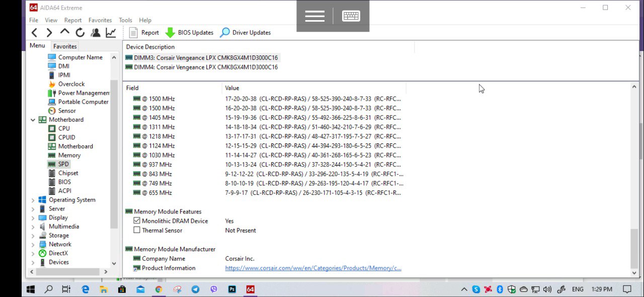Open the View menu
The height and width of the screenshot is (297, 644).
(51, 20)
